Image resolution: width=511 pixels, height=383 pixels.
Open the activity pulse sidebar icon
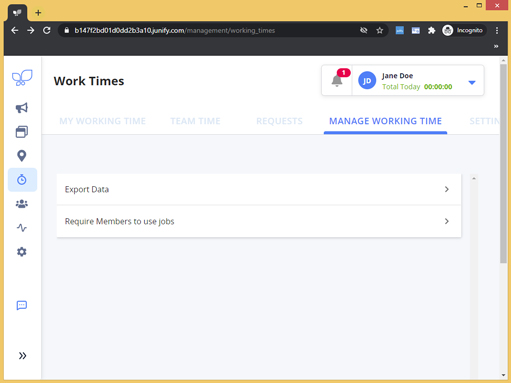(x=22, y=228)
